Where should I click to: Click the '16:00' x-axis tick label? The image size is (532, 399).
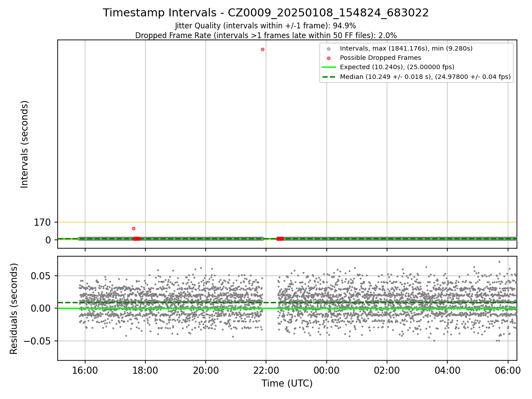click(x=85, y=370)
